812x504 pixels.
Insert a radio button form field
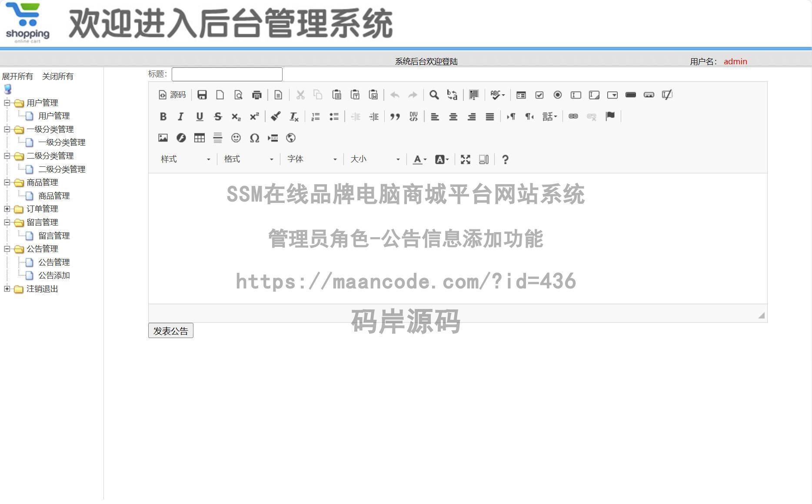[558, 95]
